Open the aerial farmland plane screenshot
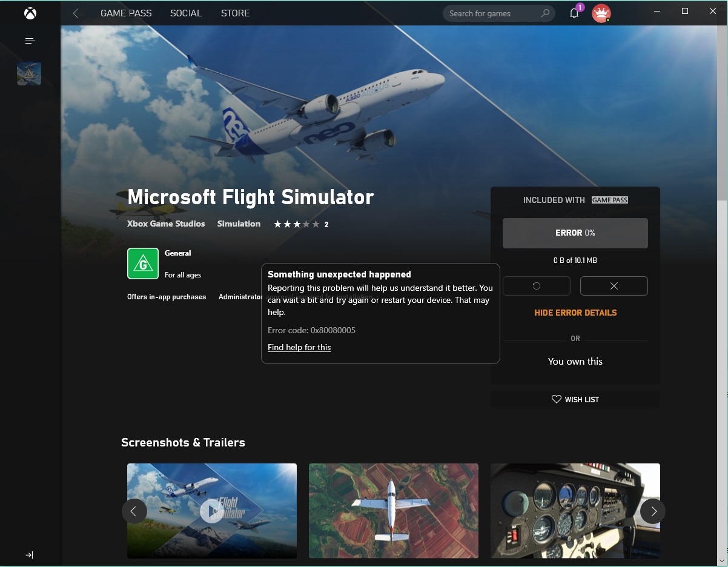 (x=394, y=511)
